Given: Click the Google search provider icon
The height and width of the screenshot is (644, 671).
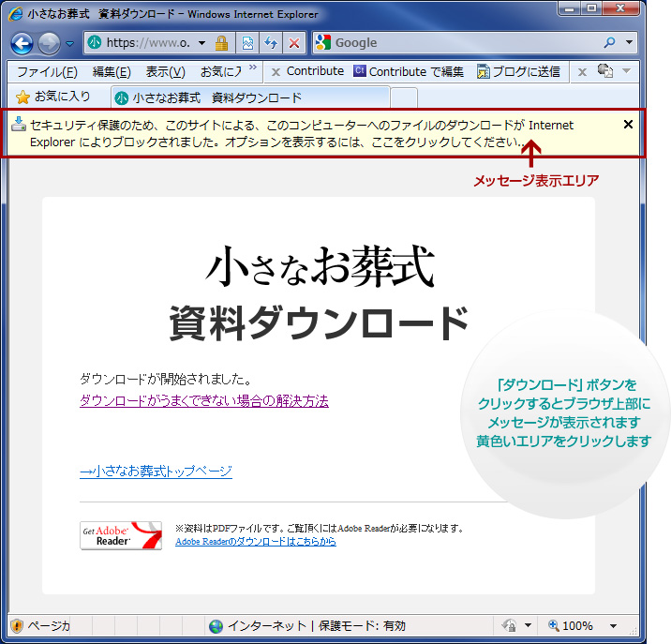Looking at the screenshot, I should tap(323, 42).
